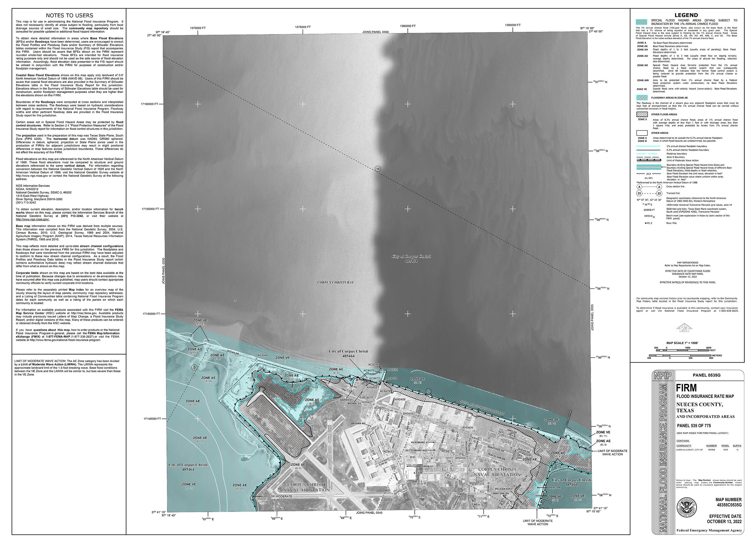
Task: Click benchmark AC8473 on the map
Action: click(388, 452)
